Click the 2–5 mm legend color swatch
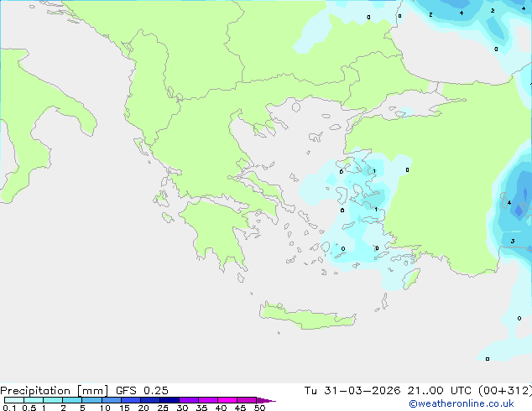532x411 pixels. [x=72, y=400]
